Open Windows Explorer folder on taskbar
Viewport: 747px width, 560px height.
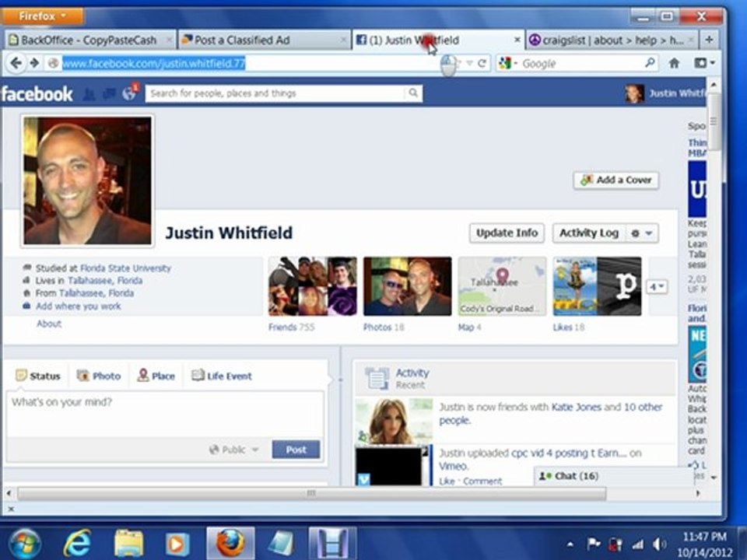coord(128,544)
